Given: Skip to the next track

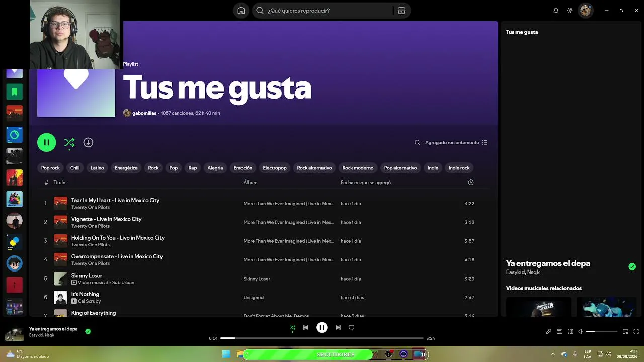Looking at the screenshot, I should click(x=338, y=328).
